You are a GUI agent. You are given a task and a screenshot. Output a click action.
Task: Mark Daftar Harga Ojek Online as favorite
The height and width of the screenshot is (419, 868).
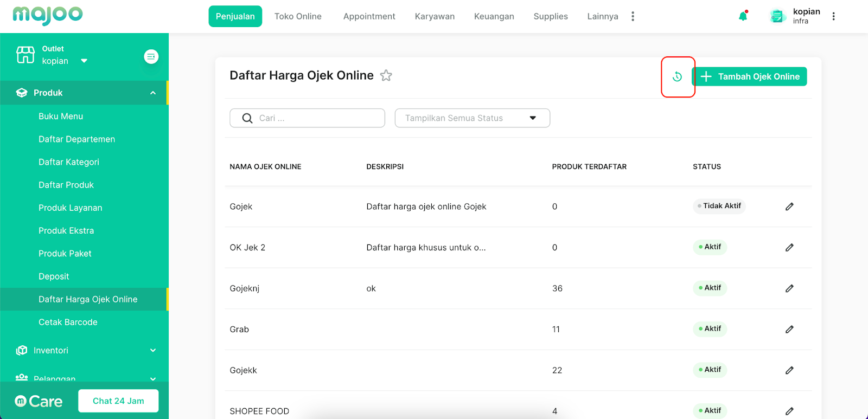386,75
